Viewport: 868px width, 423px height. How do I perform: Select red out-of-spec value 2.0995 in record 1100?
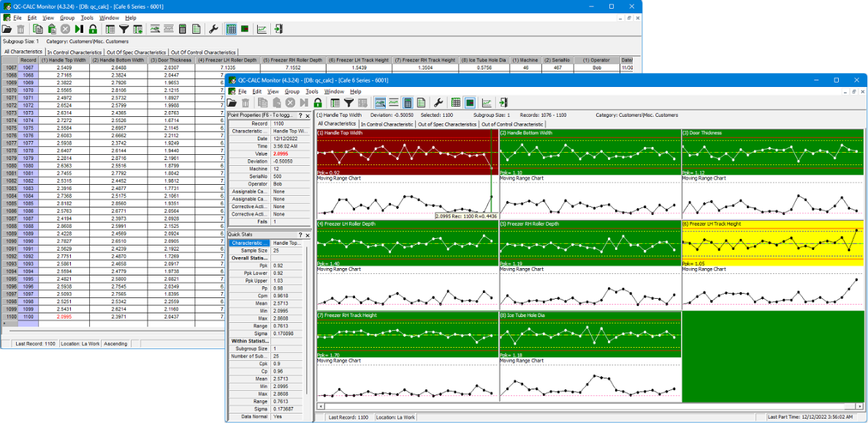64,316
